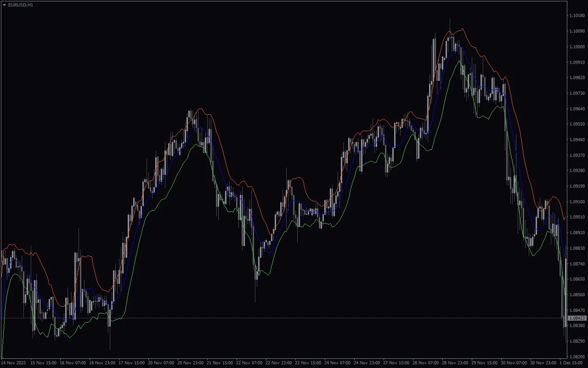Viewport: 588px width, 368px height.
Task: Select the long lower wick candle near 16 Nov
Action: coord(110,322)
